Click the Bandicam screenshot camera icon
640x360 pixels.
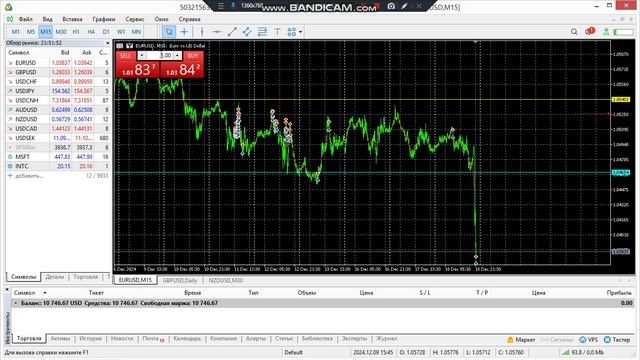point(391,6)
